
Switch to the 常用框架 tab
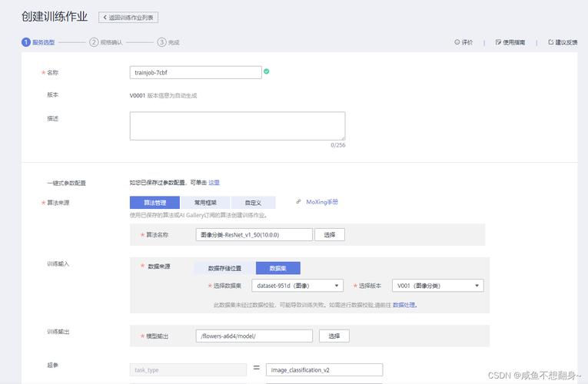(x=205, y=203)
